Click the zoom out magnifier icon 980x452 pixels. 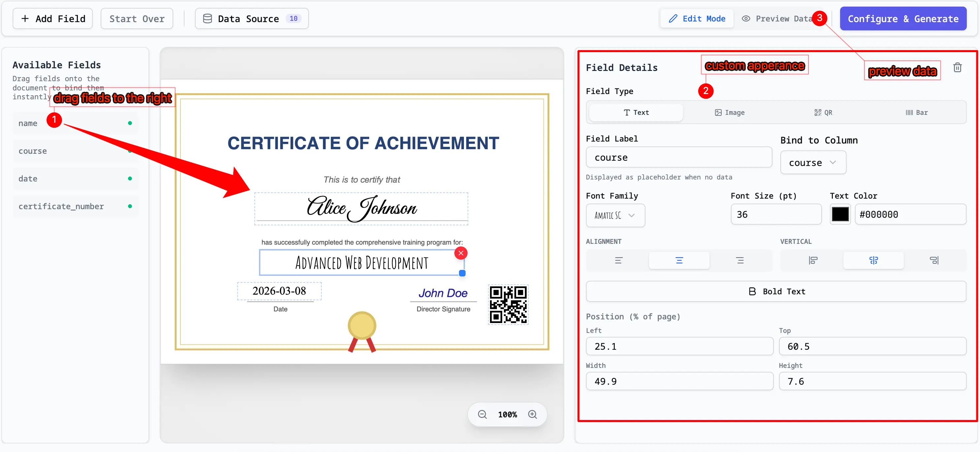tap(482, 414)
